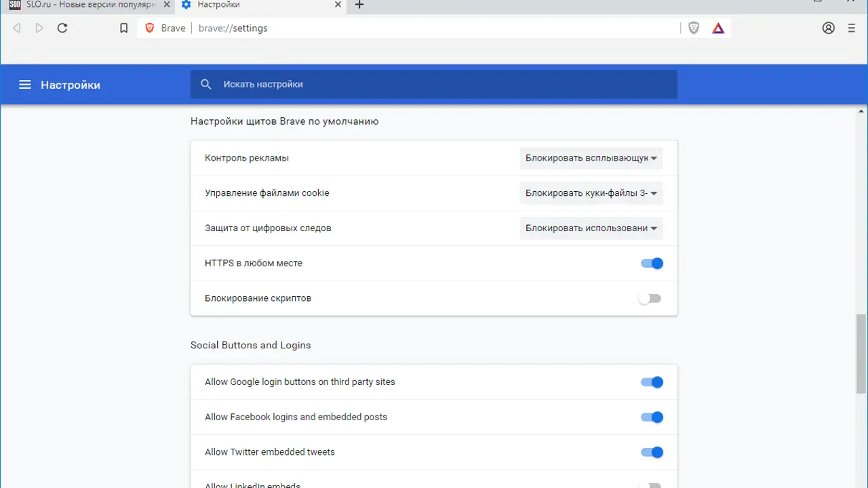Open the Управление файлами cookie dropdown
The height and width of the screenshot is (488, 868).
click(x=591, y=193)
